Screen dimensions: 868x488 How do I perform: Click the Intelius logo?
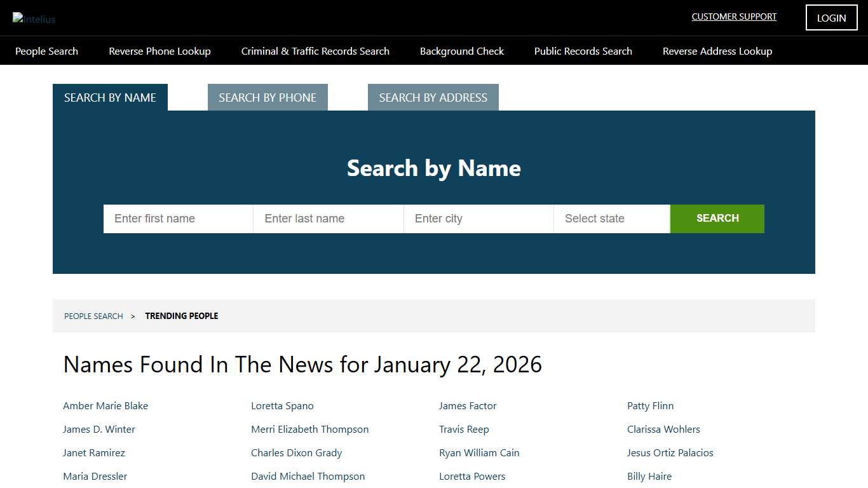(34, 18)
